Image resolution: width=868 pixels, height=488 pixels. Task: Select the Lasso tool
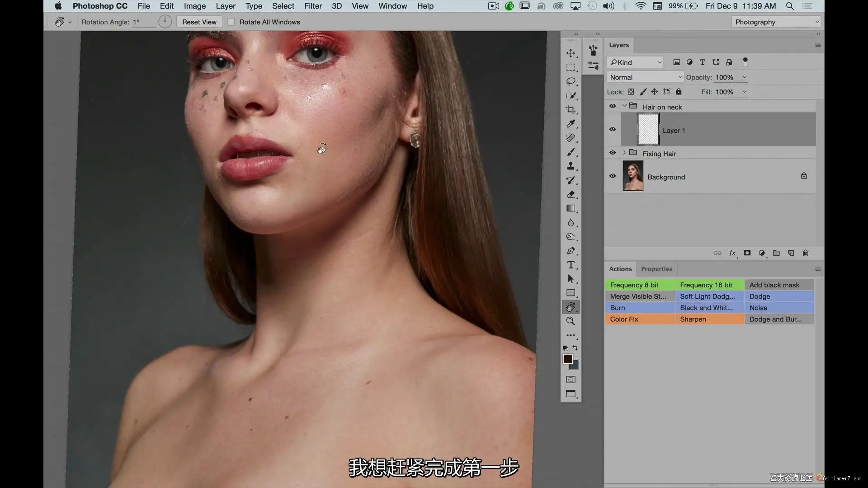click(571, 81)
